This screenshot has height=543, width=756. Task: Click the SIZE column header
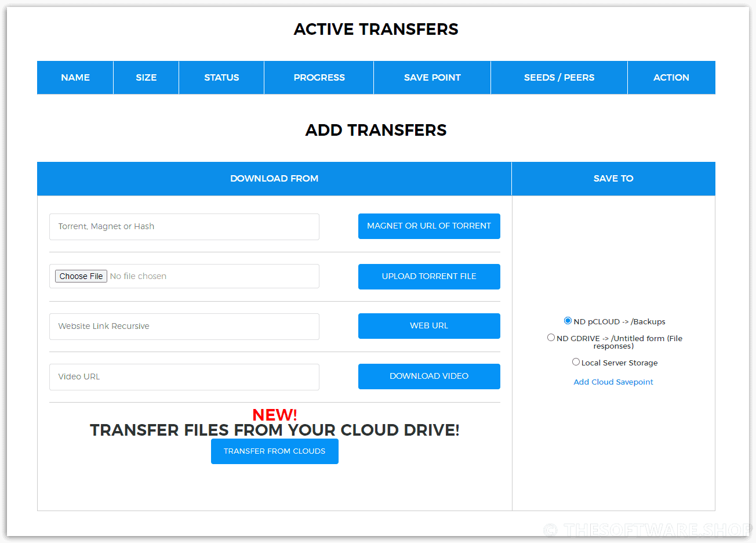coord(146,78)
